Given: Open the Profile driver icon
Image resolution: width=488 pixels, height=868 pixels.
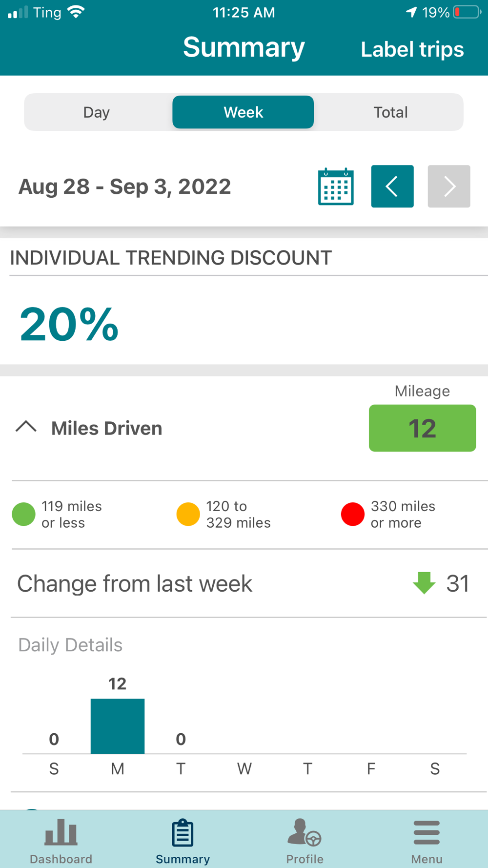Looking at the screenshot, I should [305, 832].
